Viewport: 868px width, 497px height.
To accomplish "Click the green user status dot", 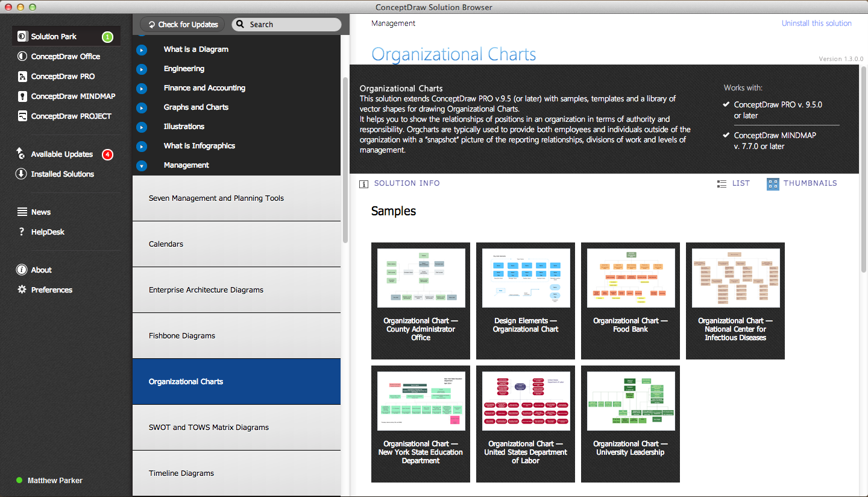I will pos(19,481).
